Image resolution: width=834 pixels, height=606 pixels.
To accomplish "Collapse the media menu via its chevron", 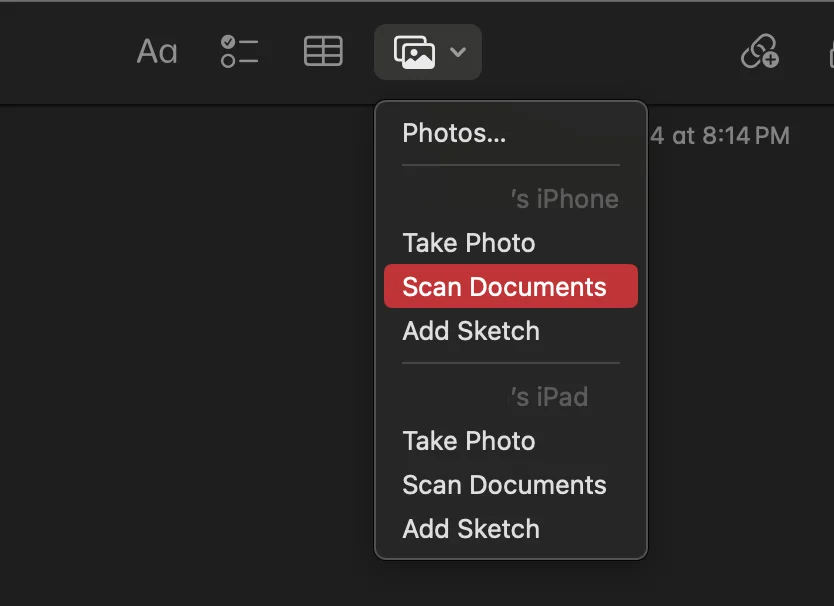I will click(458, 52).
